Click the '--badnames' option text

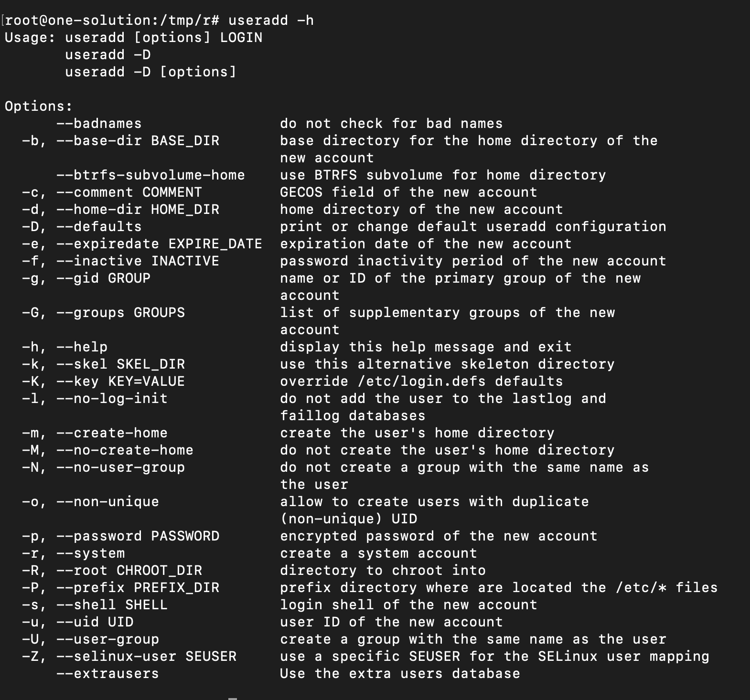point(99,123)
